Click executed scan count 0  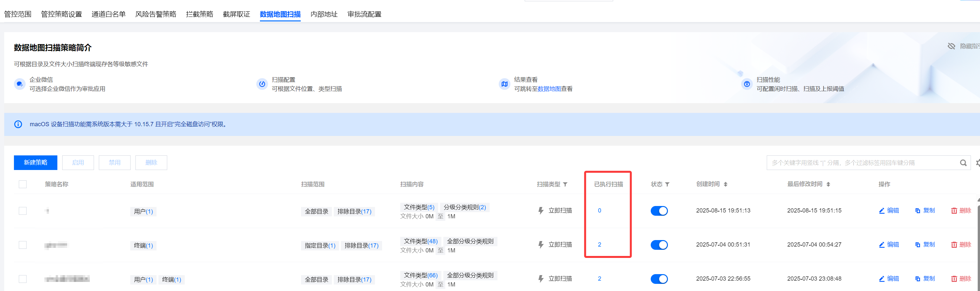599,211
